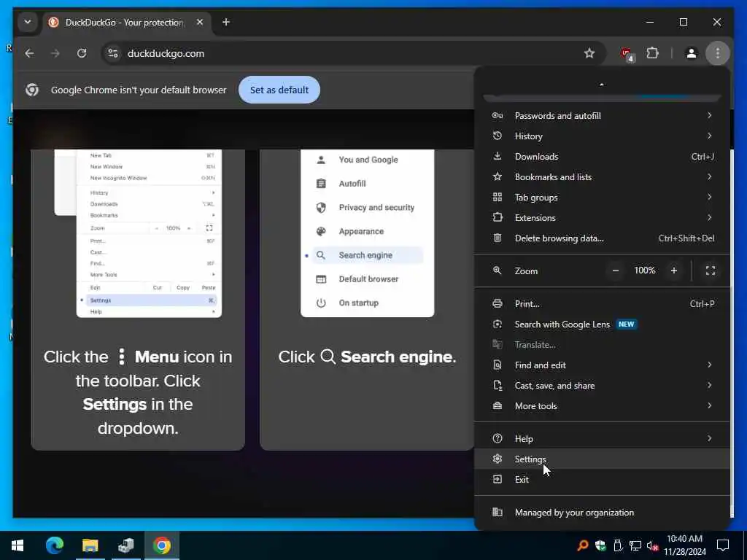Enter fullscreen mode icon next to zoom
The image size is (747, 560).
(x=711, y=271)
